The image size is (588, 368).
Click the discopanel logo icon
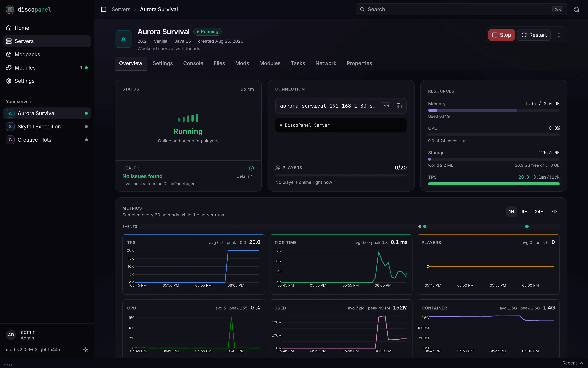10,10
